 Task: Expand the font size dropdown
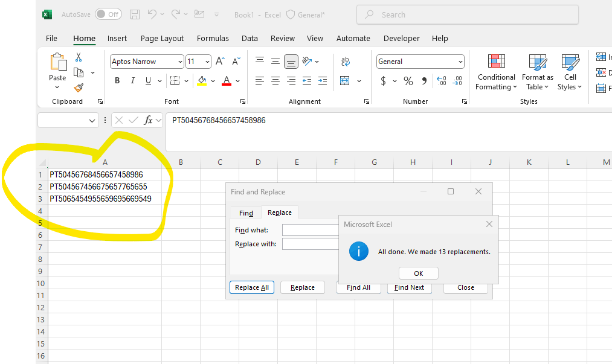(x=207, y=62)
